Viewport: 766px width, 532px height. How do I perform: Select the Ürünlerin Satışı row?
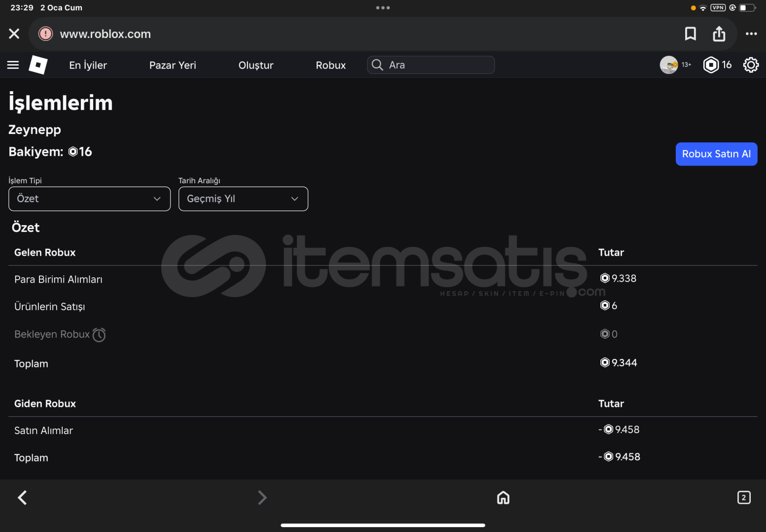point(383,306)
